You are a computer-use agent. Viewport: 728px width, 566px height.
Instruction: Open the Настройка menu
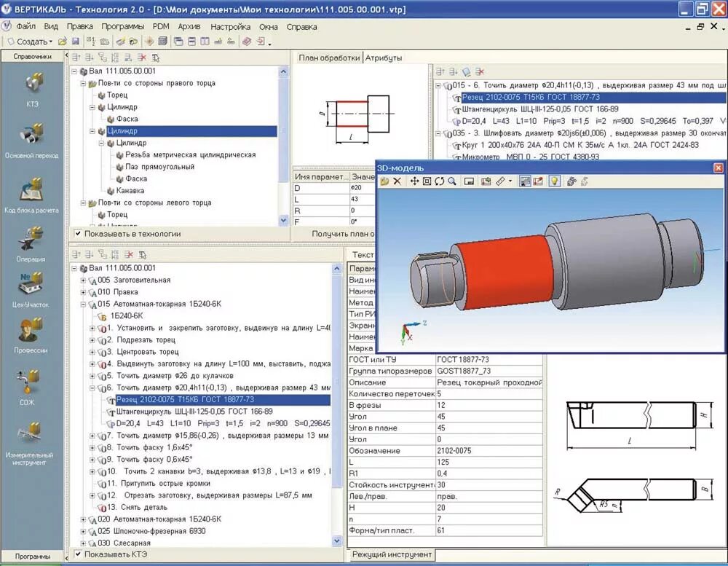(230, 26)
